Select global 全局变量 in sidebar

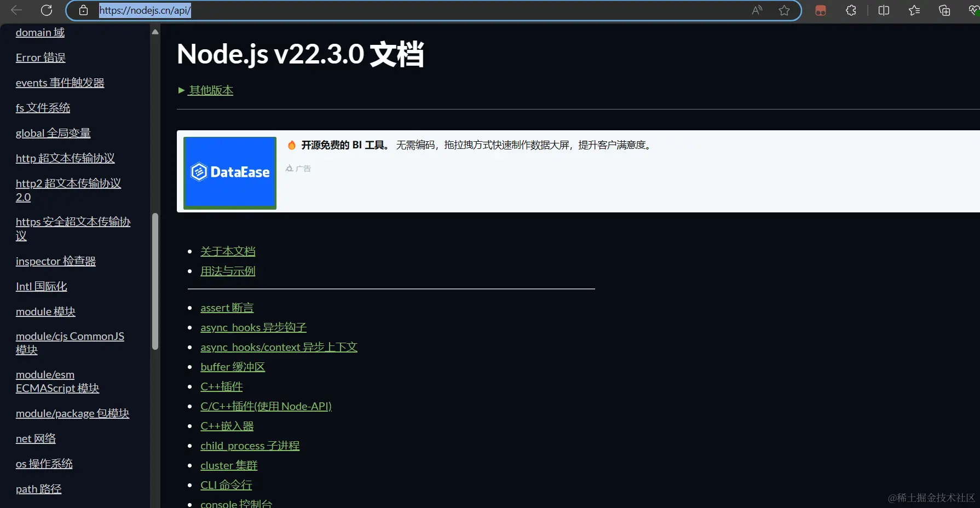click(53, 133)
